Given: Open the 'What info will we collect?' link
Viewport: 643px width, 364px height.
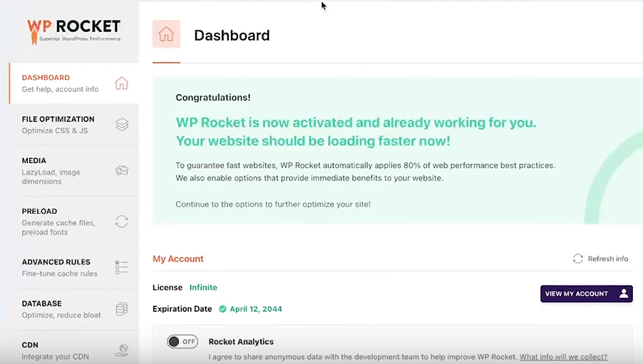Looking at the screenshot, I should coord(563,357).
